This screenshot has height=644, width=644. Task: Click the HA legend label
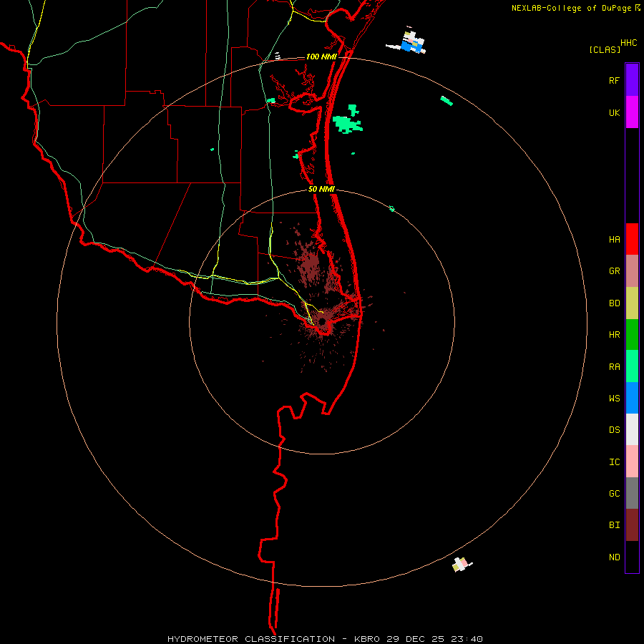(x=614, y=239)
